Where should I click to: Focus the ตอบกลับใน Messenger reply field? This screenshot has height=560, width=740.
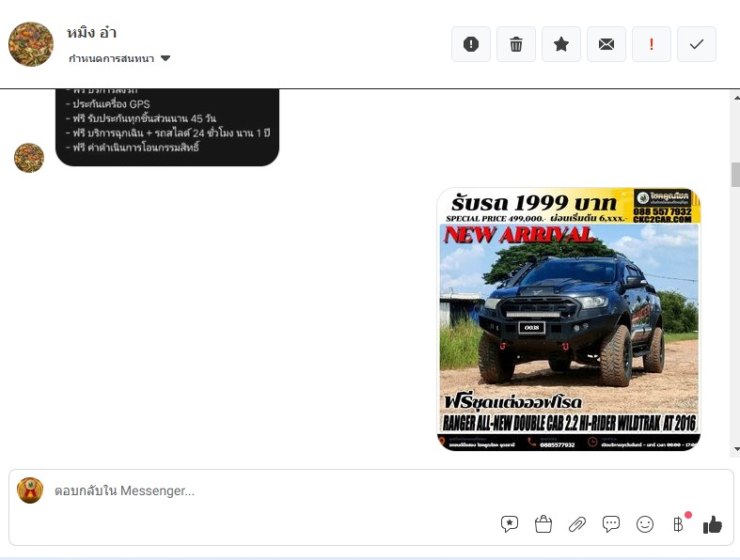[x=282, y=490]
